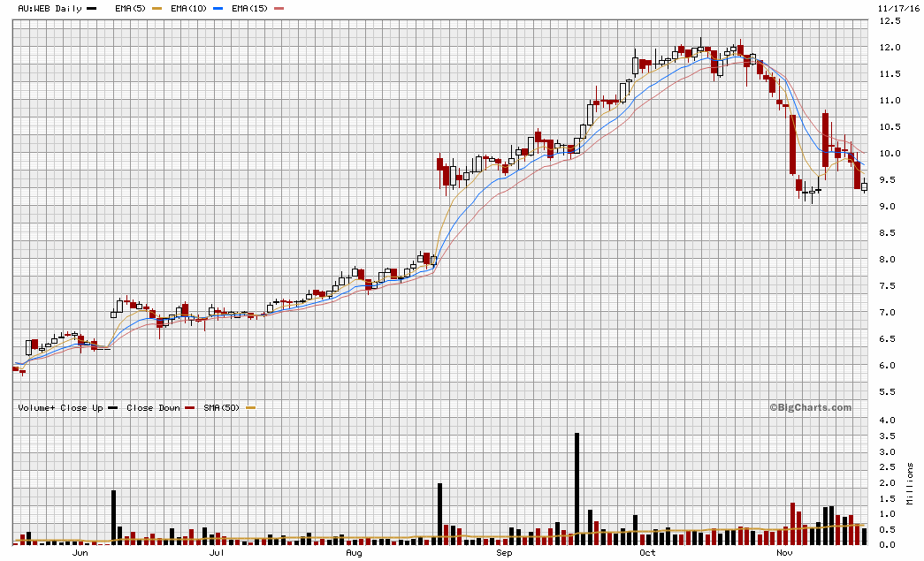Click the 7.0 price axis label
This screenshot has height=561, width=924.
coord(890,312)
